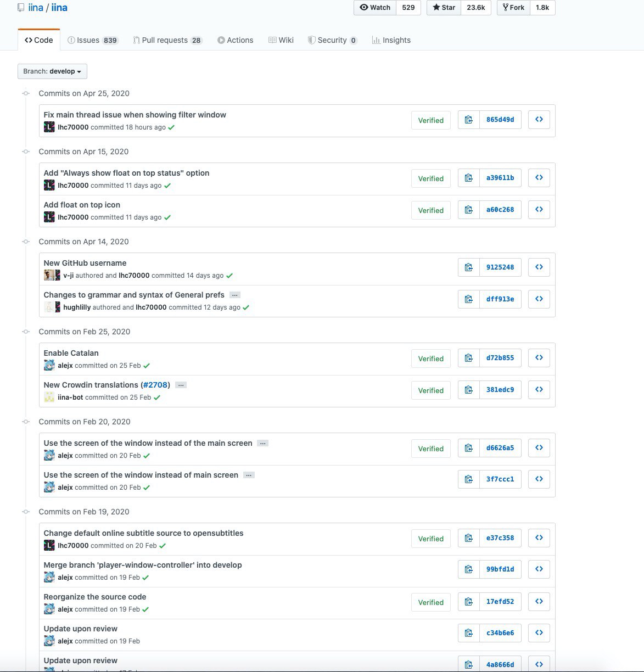Open the Insights tab

[x=391, y=40]
